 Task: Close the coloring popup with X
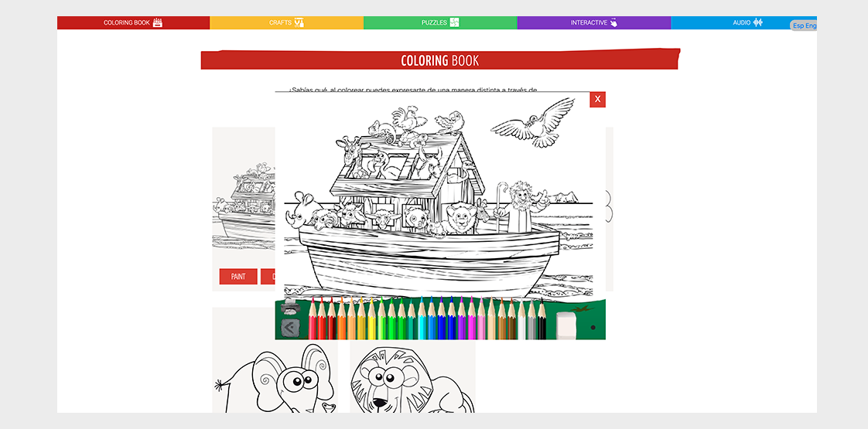pos(597,100)
